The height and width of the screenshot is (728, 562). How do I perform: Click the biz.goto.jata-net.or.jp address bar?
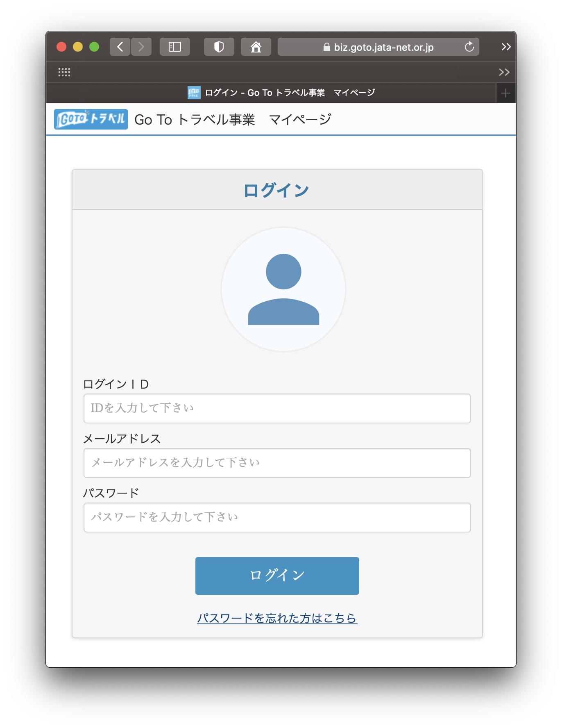pyautogui.click(x=378, y=47)
